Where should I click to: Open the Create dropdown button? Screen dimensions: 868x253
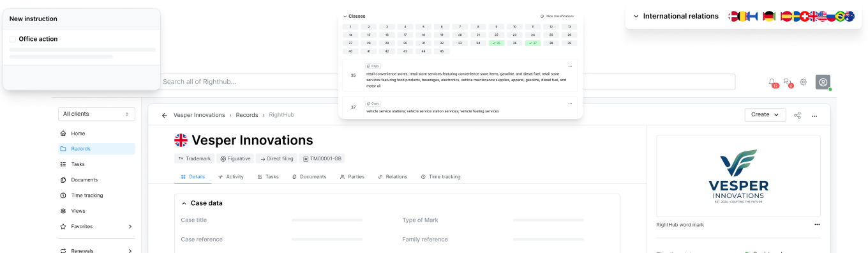click(x=765, y=114)
